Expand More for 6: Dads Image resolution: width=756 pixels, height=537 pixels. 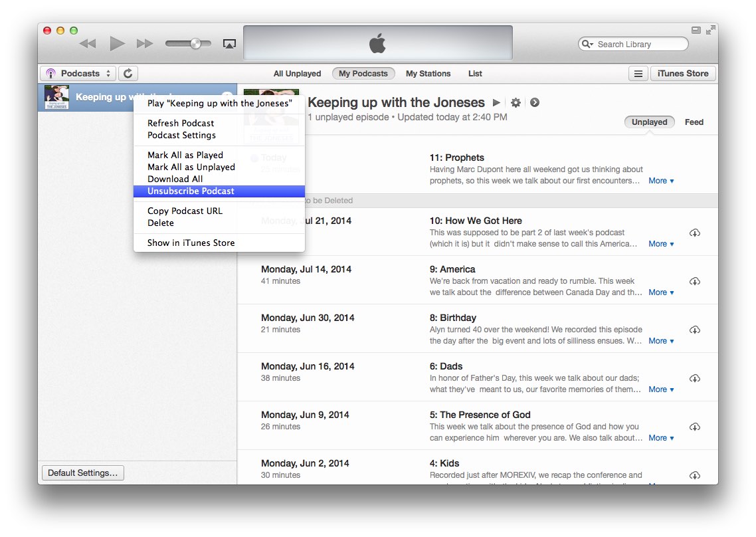click(x=661, y=389)
